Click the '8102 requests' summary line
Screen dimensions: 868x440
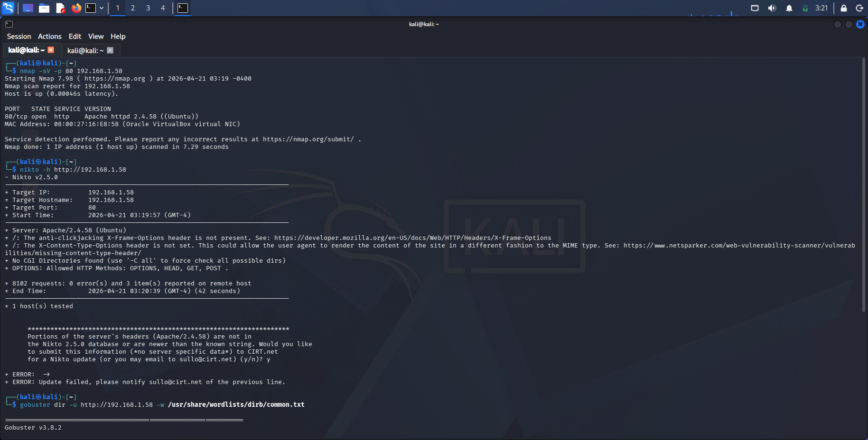pyautogui.click(x=128, y=284)
